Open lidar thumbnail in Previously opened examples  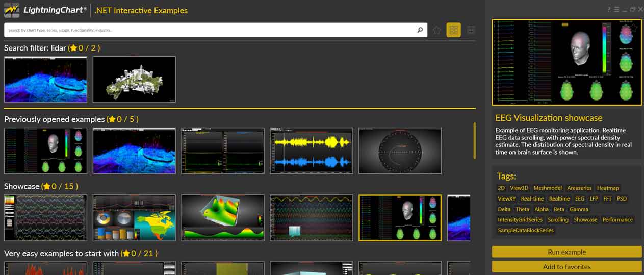point(134,151)
